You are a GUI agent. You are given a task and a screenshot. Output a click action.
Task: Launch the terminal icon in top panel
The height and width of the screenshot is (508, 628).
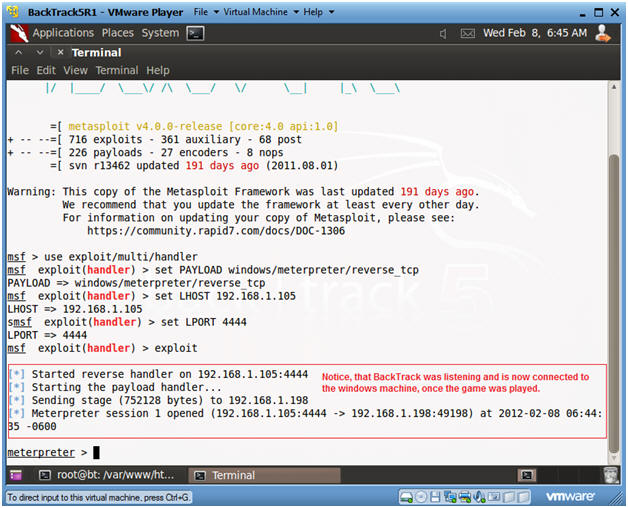(195, 33)
